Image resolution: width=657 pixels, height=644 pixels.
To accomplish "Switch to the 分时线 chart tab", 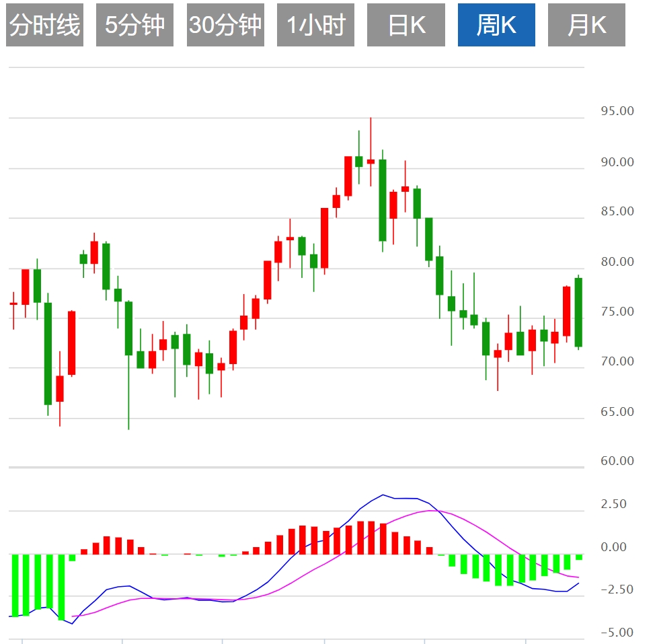I will point(45,25).
